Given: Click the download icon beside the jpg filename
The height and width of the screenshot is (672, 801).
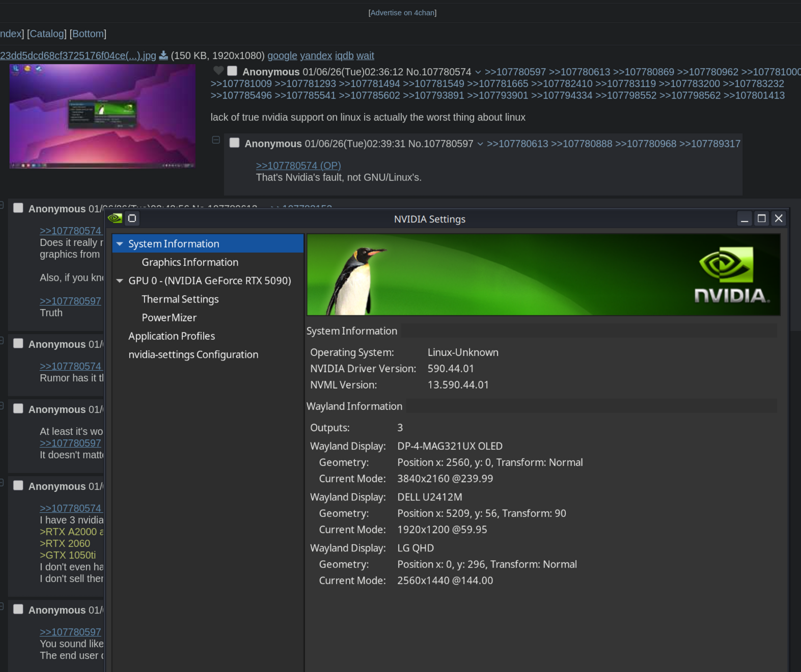Looking at the screenshot, I should [x=163, y=55].
